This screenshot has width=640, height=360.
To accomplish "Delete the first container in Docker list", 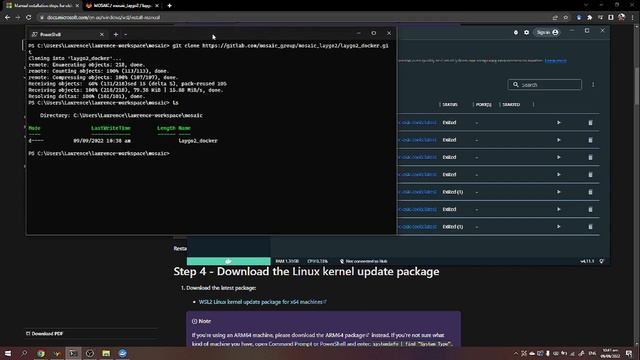I will (x=590, y=122).
